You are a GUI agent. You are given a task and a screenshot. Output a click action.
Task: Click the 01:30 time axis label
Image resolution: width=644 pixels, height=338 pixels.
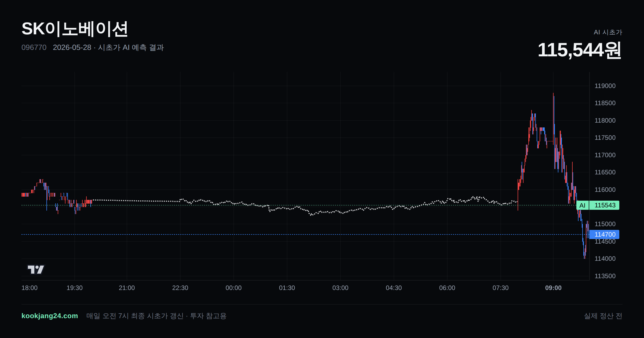coord(287,288)
